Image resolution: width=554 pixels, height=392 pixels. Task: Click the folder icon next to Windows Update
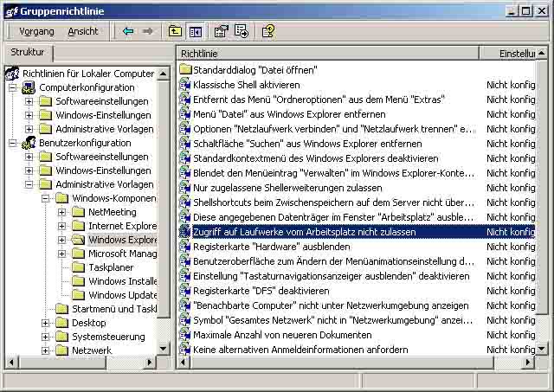(x=78, y=295)
